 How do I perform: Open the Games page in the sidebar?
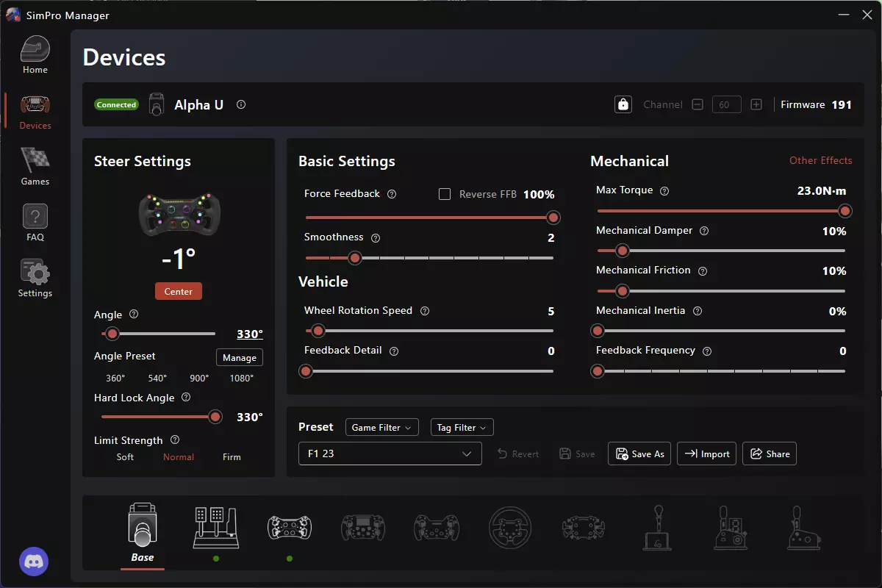point(35,168)
